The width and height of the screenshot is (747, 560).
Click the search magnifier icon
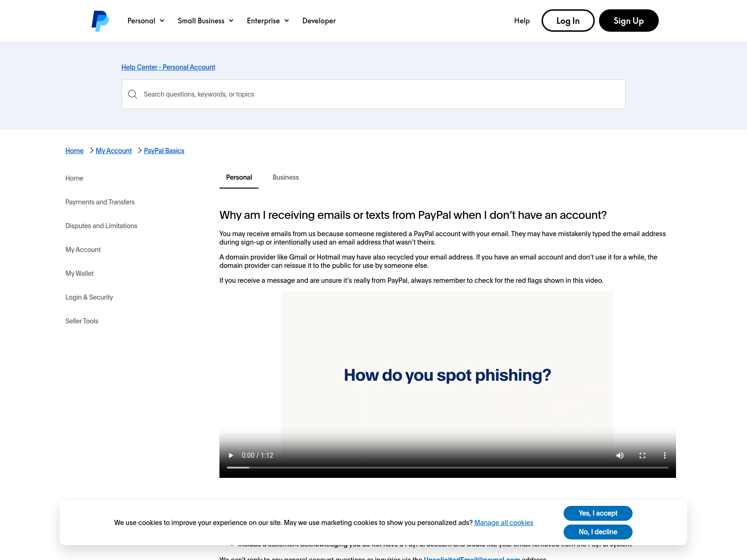[133, 94]
